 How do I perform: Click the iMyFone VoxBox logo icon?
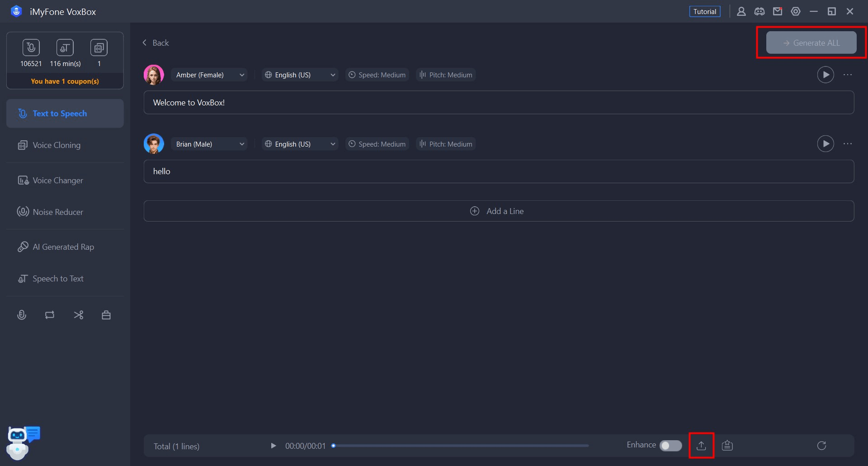pos(16,11)
